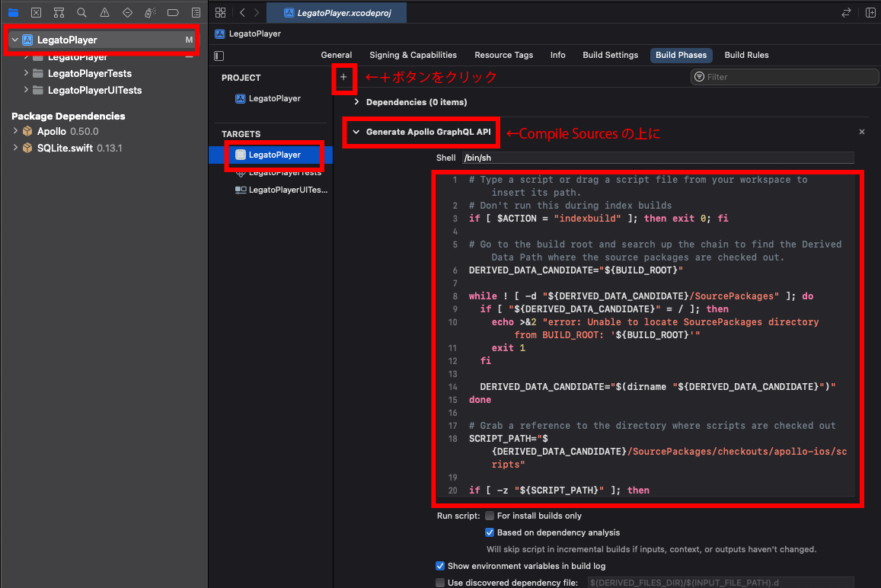881x588 pixels.
Task: Click the swap arrows editor icon
Action: (846, 12)
